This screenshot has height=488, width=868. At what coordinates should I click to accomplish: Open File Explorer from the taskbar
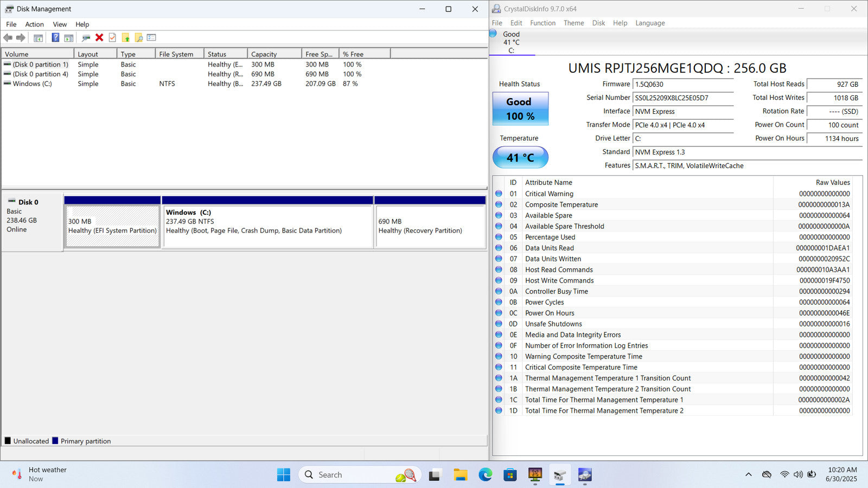click(x=460, y=475)
